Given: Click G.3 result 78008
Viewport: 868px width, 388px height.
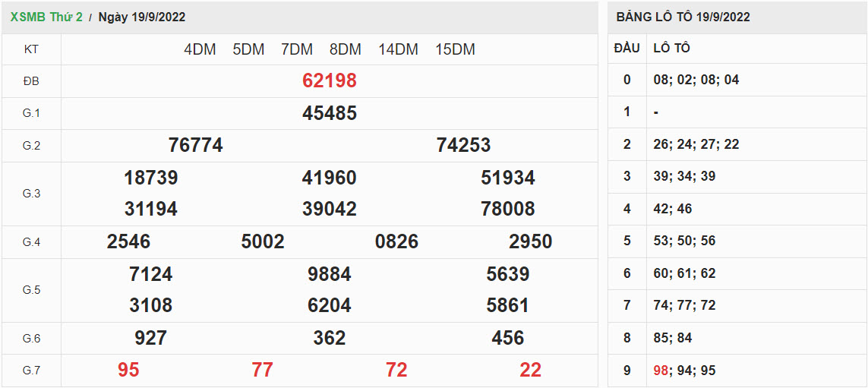Looking at the screenshot, I should pos(507,209).
